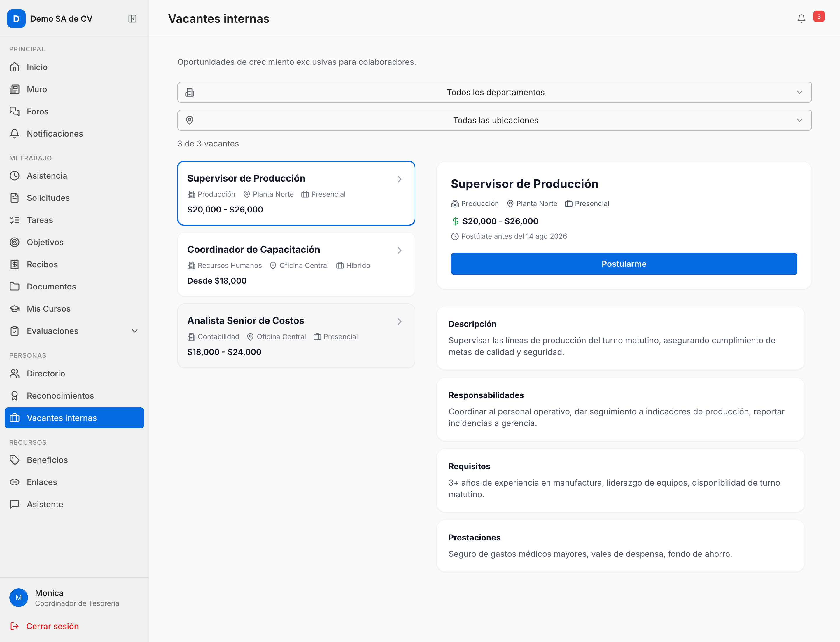Open the Todos los departamentos dropdown
This screenshot has height=642, width=840.
point(494,92)
